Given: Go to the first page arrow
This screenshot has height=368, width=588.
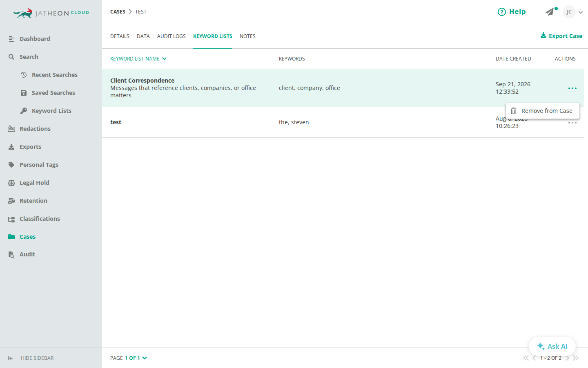Looking at the screenshot, I should [x=526, y=358].
